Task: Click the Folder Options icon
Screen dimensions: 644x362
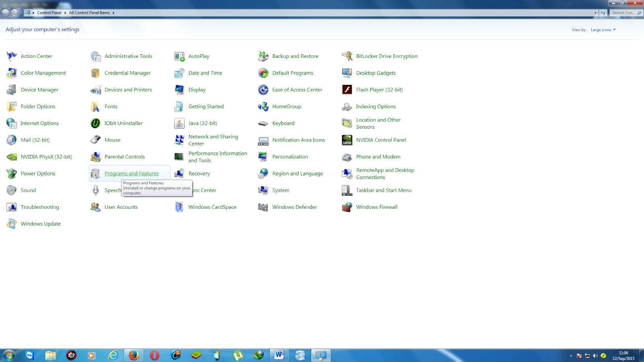Action: point(12,107)
